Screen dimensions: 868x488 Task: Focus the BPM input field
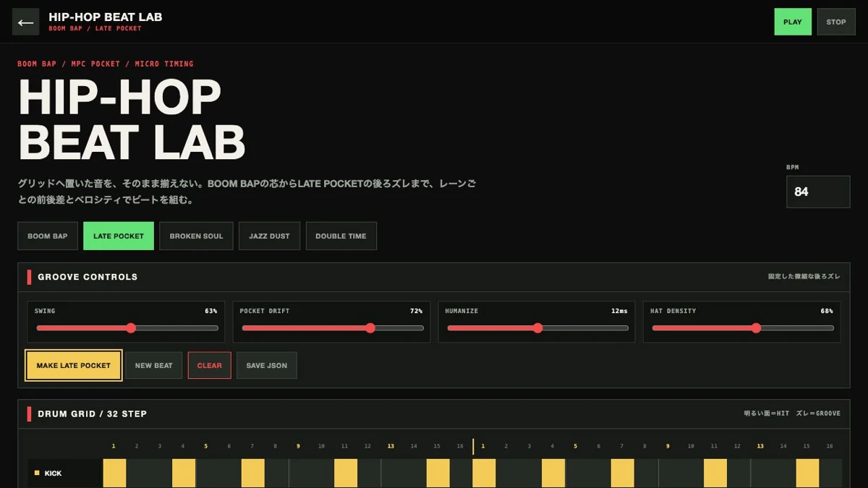818,192
